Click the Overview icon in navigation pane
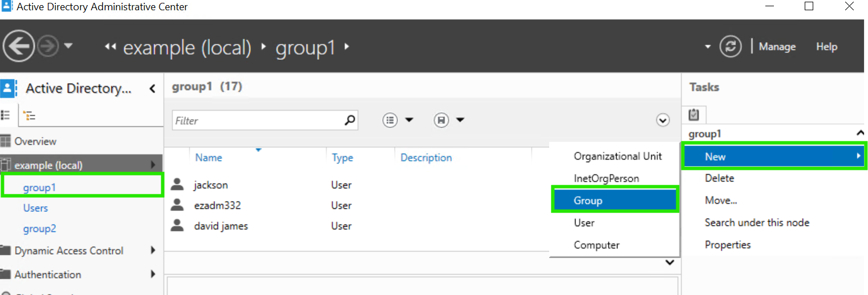 (6, 141)
